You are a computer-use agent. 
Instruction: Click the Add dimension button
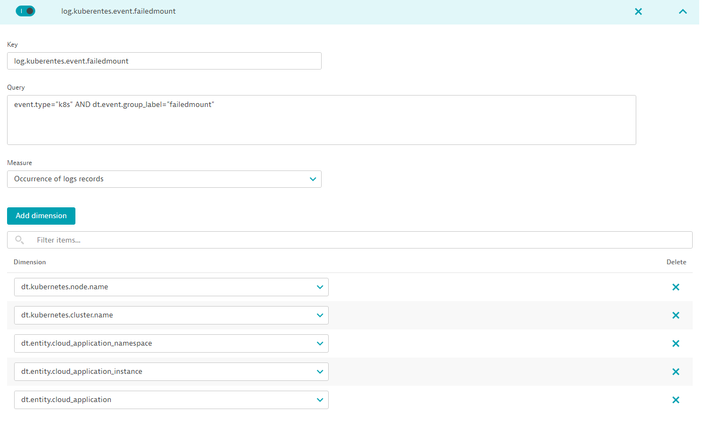(41, 216)
